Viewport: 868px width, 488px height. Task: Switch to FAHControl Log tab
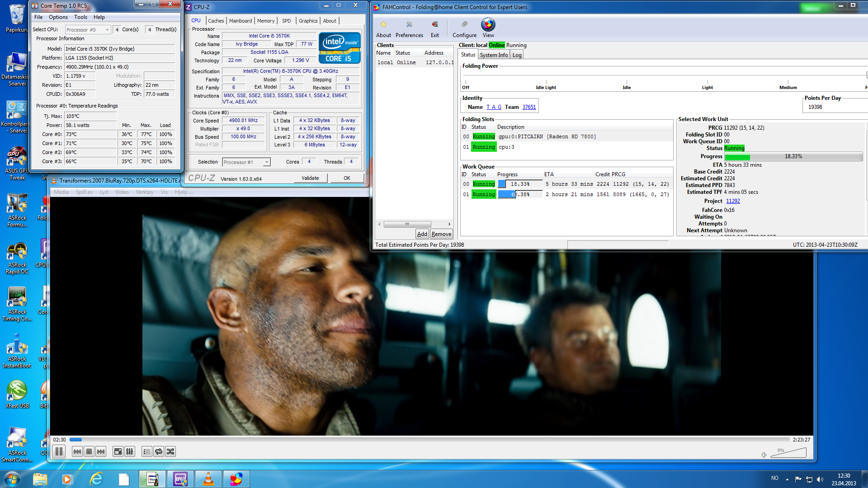pos(517,55)
